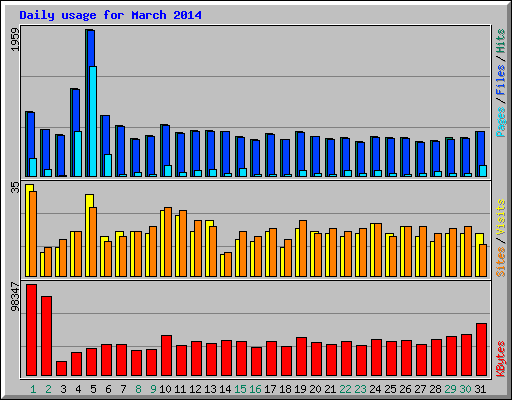Click day 22 on the x-axis

click(x=345, y=389)
